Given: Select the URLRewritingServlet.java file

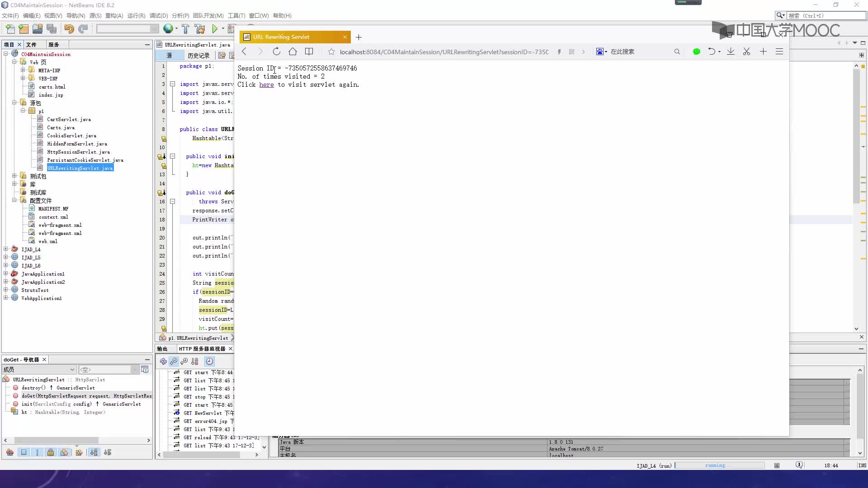Looking at the screenshot, I should pyautogui.click(x=80, y=168).
